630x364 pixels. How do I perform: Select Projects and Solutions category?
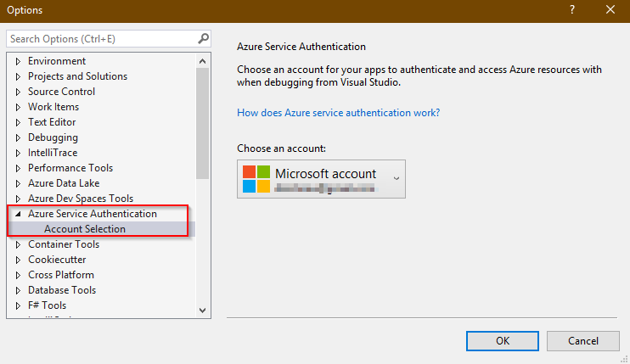click(x=77, y=76)
